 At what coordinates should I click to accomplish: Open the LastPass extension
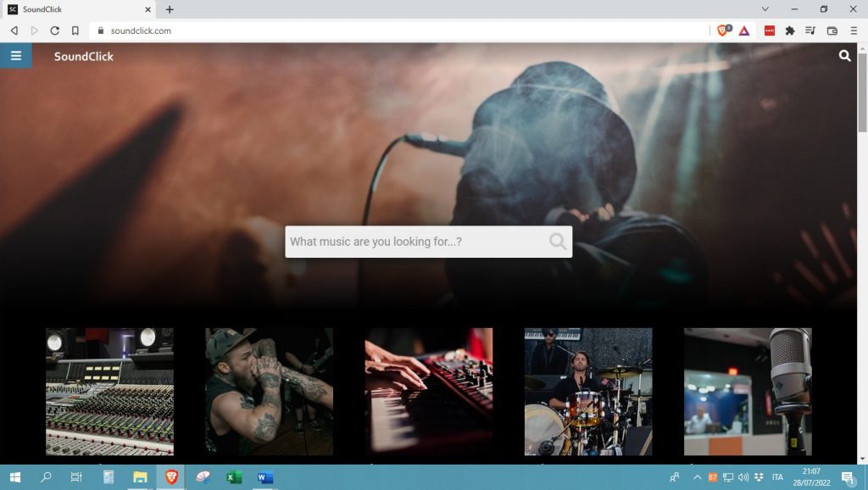point(770,30)
